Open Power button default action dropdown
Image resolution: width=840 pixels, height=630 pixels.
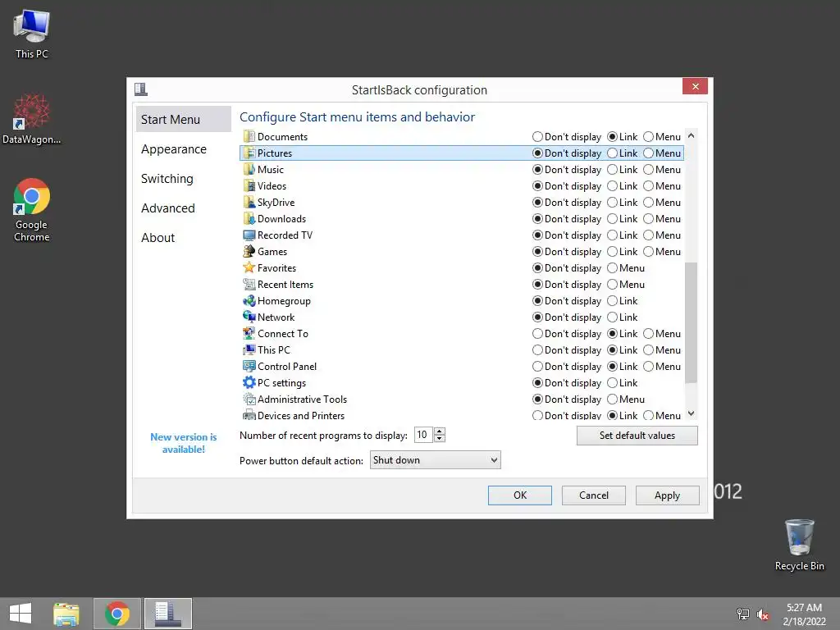[435, 459]
